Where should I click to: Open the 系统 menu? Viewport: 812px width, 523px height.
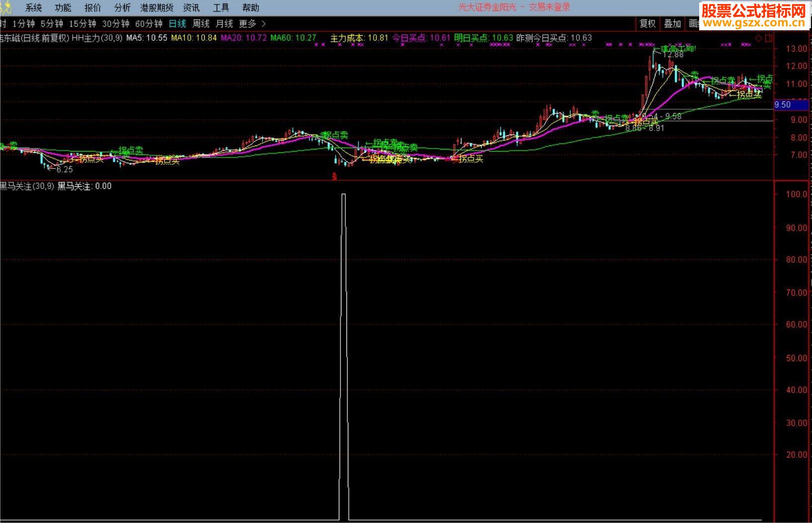(34, 8)
